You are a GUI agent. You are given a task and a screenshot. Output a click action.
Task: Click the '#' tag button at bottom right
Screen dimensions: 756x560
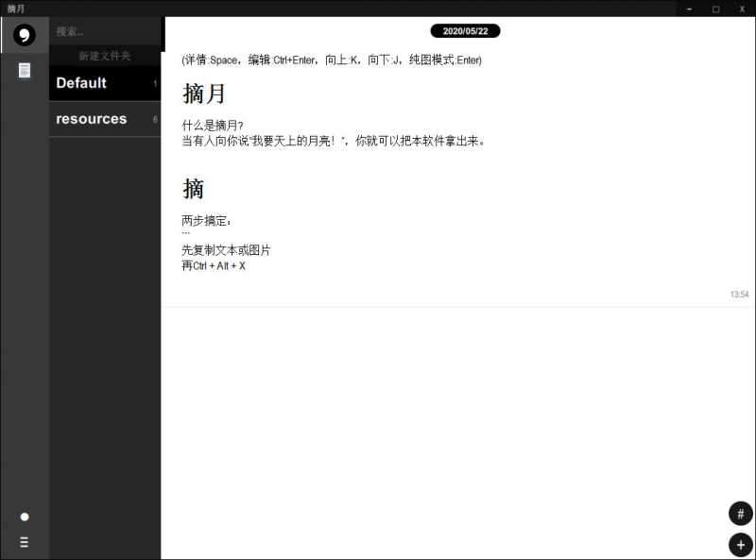(x=740, y=513)
